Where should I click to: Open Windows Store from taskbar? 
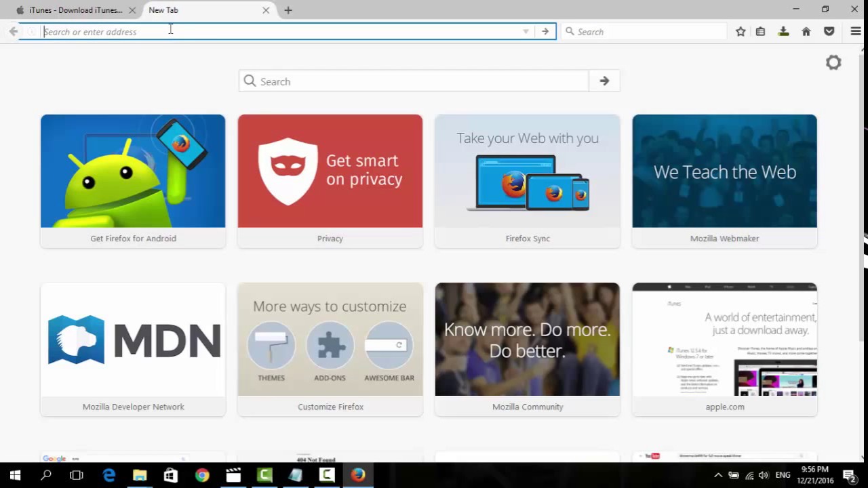point(171,475)
